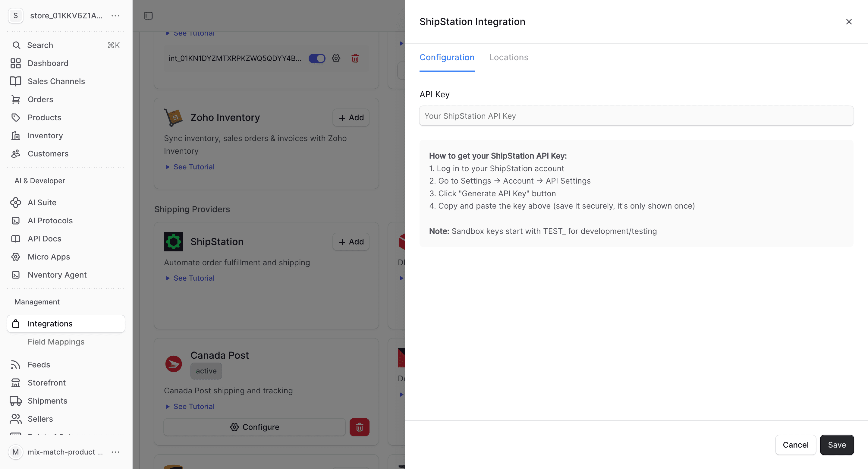Open store options ellipsis menu
Screen dimensions: 868x469
coord(115,16)
